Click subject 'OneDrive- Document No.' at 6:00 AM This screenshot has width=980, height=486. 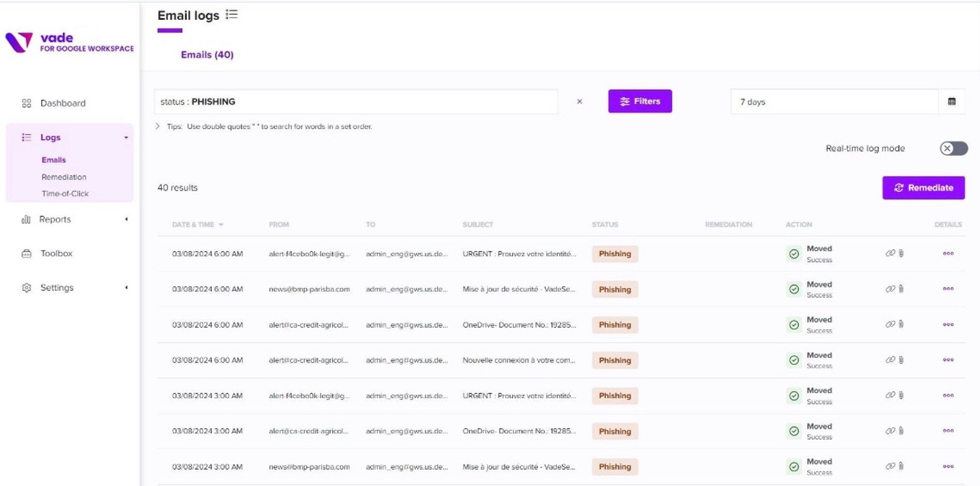click(519, 325)
